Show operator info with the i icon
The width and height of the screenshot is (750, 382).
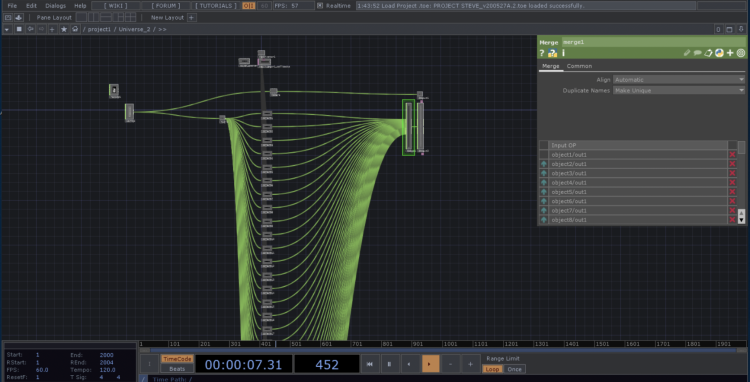[563, 53]
